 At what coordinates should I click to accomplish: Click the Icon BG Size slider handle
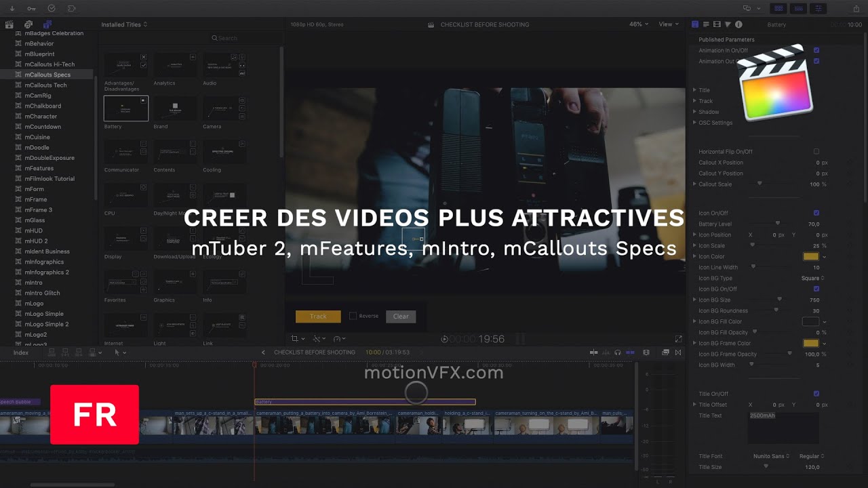point(779,300)
